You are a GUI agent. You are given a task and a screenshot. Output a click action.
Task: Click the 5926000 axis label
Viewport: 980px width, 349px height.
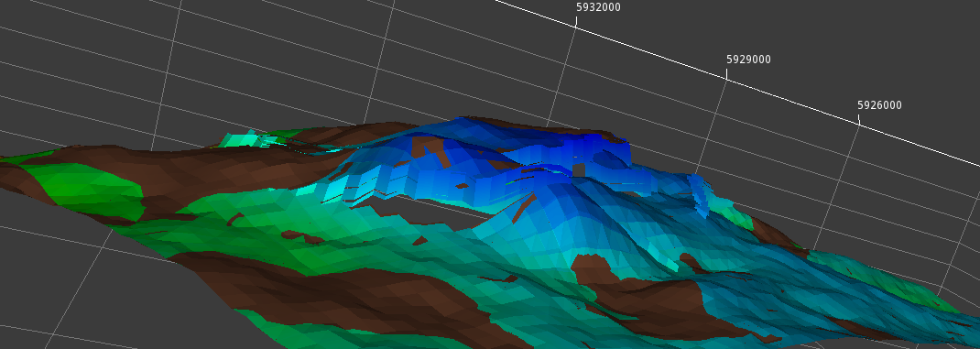879,105
